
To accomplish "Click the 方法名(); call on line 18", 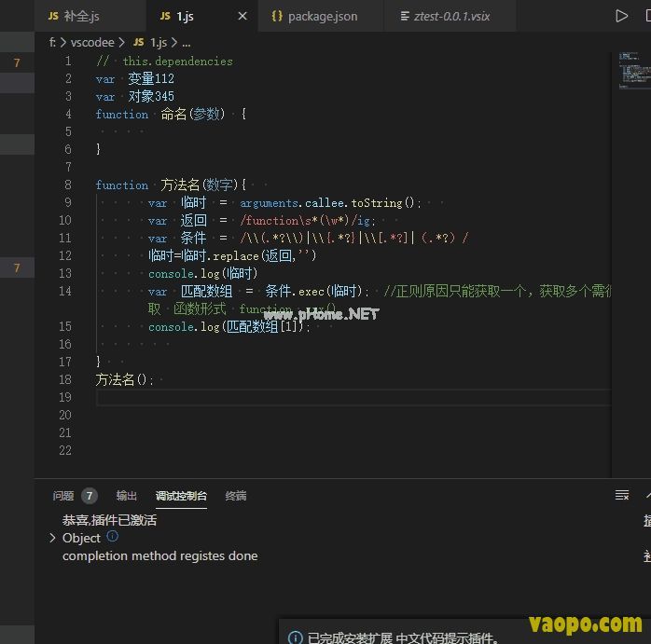I will point(125,379).
